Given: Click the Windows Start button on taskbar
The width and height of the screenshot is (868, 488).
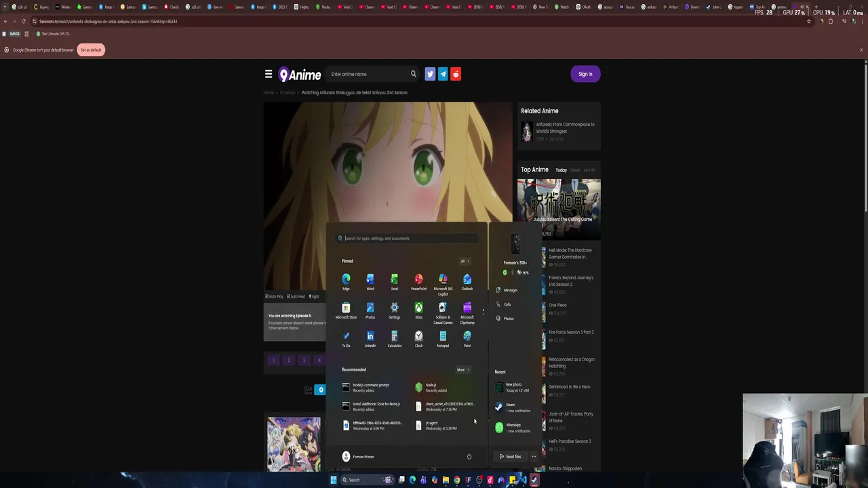Looking at the screenshot, I should click(333, 480).
